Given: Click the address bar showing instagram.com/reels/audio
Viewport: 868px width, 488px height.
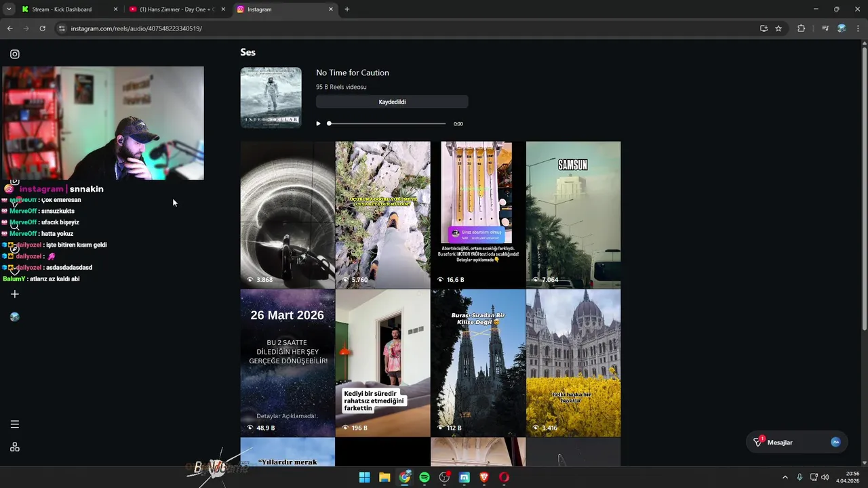Looking at the screenshot, I should point(407,28).
